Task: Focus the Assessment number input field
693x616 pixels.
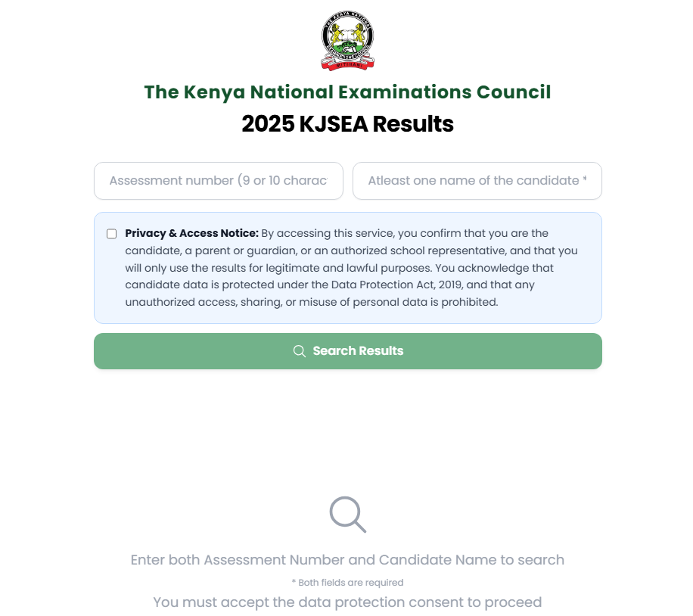Action: pyautogui.click(x=218, y=181)
